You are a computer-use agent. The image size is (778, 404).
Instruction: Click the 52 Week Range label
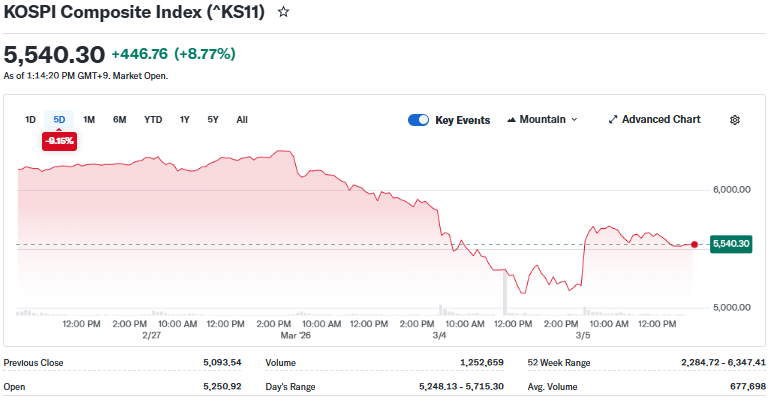559,363
